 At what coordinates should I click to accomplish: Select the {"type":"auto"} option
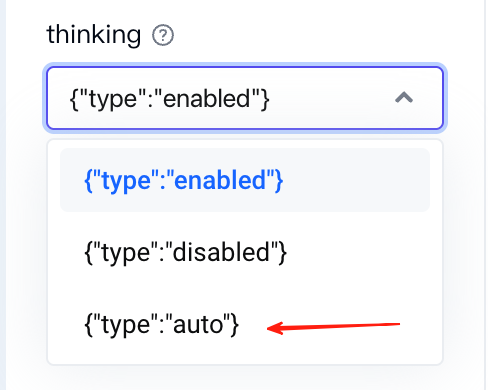[x=245, y=324]
